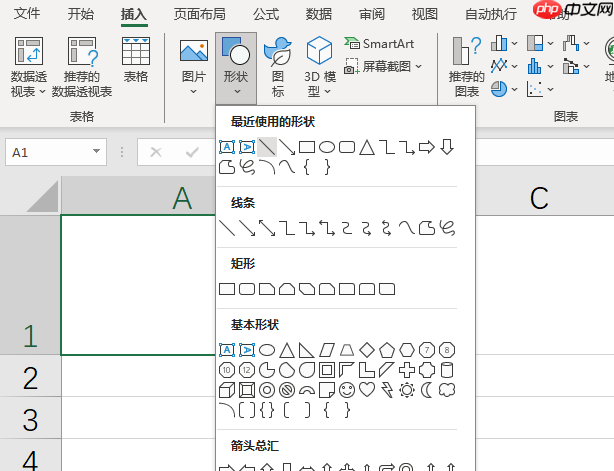614x471 pixels.
Task: Select the octagon labeled 8
Action: (447, 350)
